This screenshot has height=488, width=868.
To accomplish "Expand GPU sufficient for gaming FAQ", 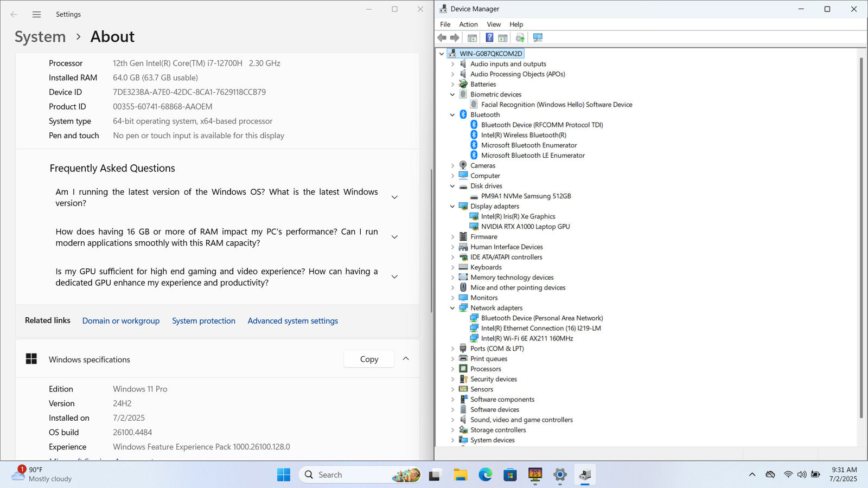I will pyautogui.click(x=394, y=277).
